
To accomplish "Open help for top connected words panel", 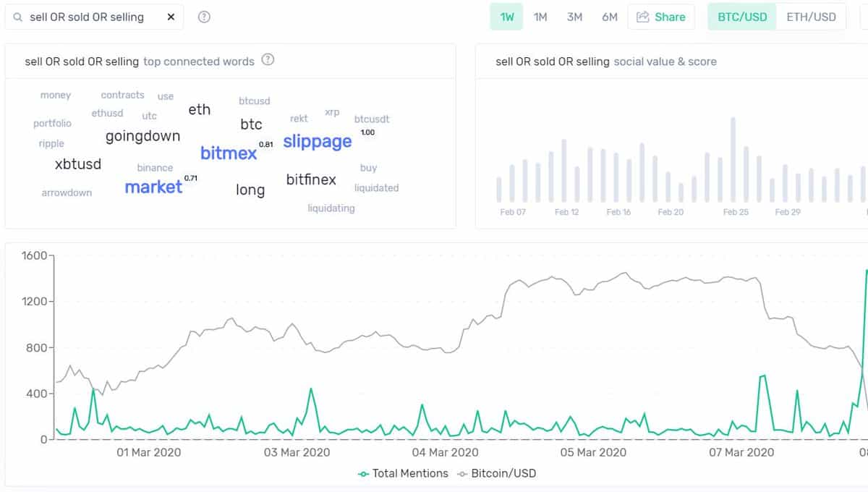I will tap(268, 61).
